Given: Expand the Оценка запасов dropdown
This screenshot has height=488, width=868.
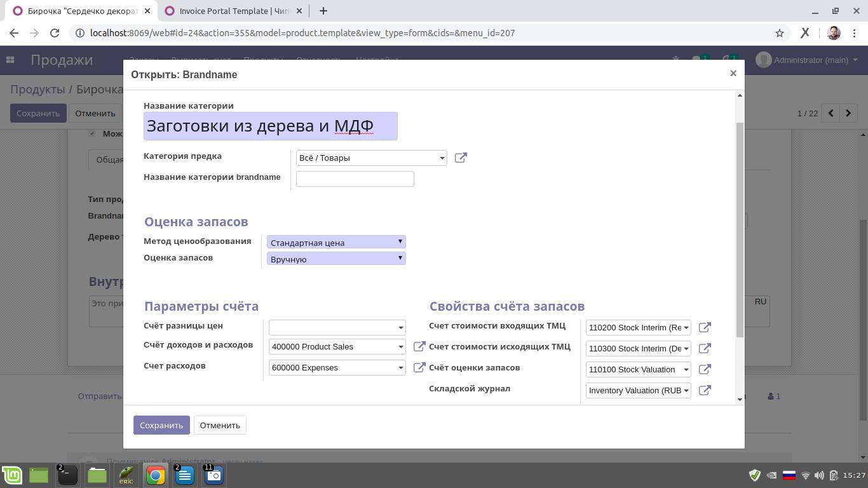Looking at the screenshot, I should point(336,259).
